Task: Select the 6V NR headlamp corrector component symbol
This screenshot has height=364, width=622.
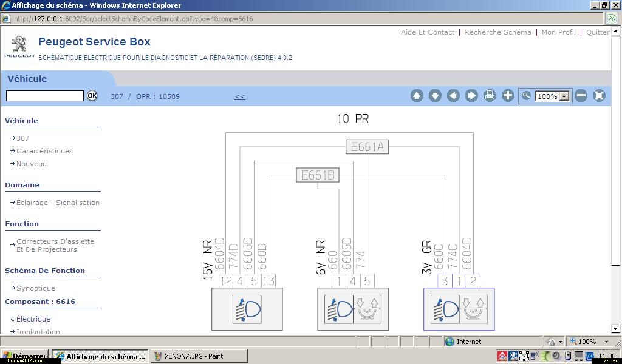Action: tap(353, 309)
